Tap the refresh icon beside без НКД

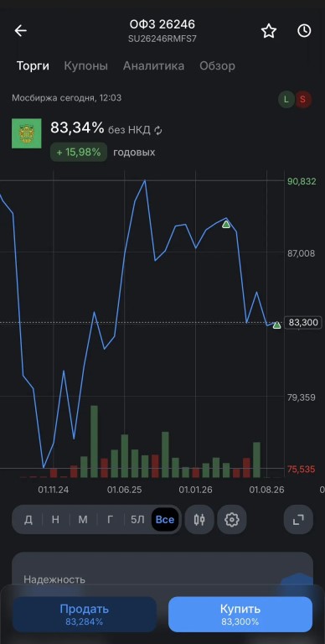point(158,130)
